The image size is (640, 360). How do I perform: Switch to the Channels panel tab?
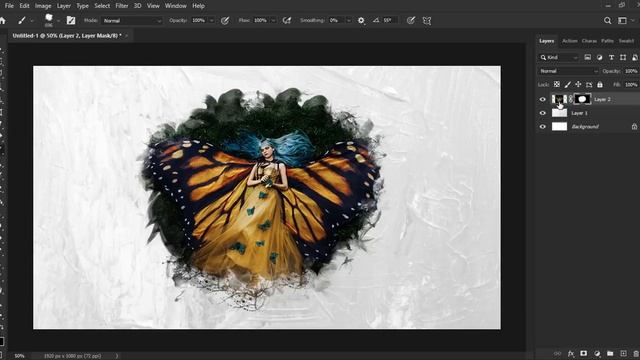(589, 41)
